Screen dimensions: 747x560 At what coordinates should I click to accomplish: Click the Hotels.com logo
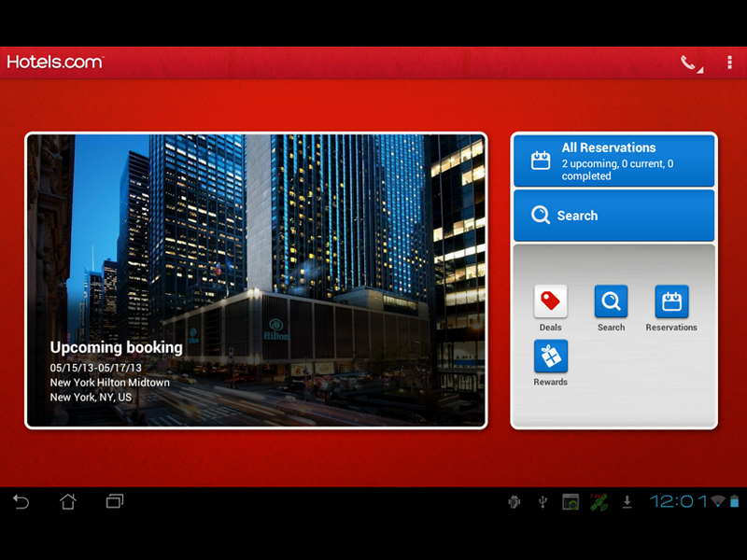[x=55, y=63]
